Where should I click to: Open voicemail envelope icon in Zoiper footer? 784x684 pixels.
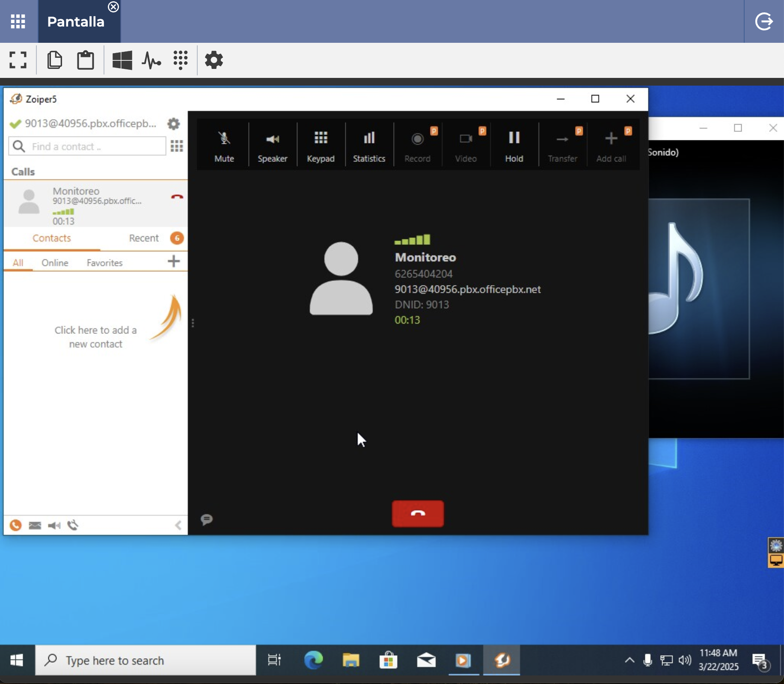pos(35,525)
